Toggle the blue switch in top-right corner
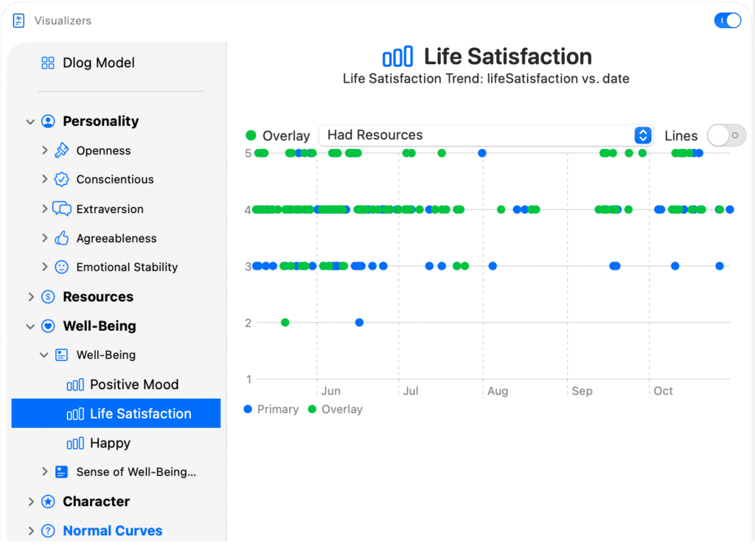This screenshot has width=755, height=560. (x=727, y=21)
